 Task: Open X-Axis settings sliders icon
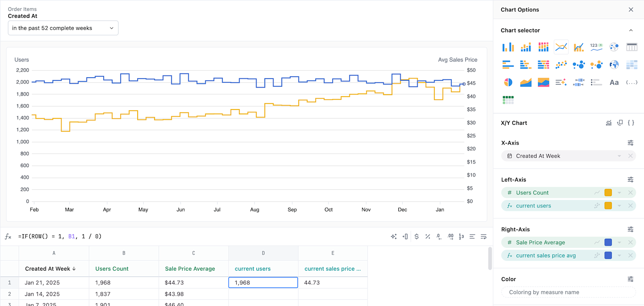click(630, 143)
